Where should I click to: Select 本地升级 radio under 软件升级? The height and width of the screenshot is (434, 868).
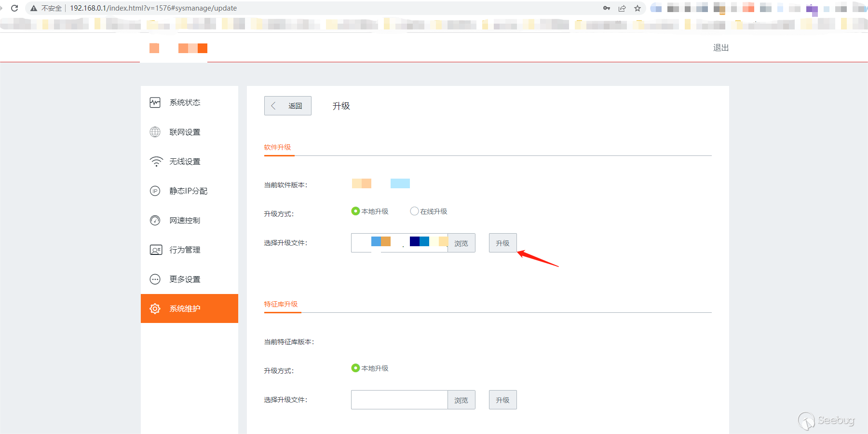[x=355, y=211]
